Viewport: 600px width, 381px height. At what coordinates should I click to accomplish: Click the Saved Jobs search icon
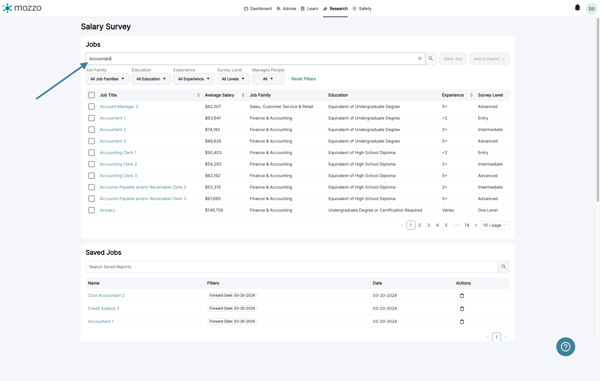click(504, 267)
